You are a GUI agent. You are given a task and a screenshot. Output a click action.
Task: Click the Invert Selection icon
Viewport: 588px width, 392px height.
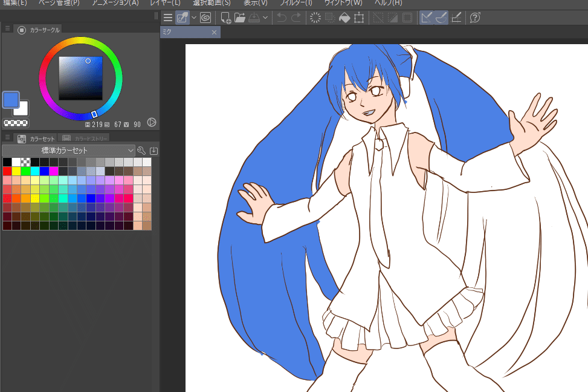point(393,18)
